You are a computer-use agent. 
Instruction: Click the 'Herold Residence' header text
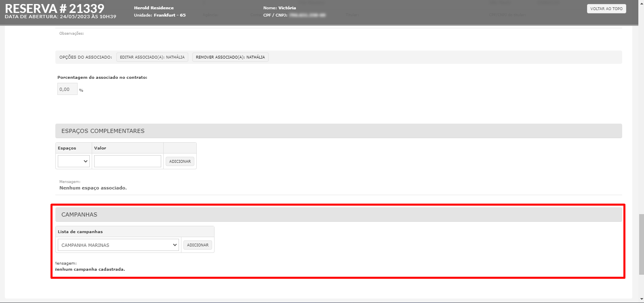click(154, 8)
